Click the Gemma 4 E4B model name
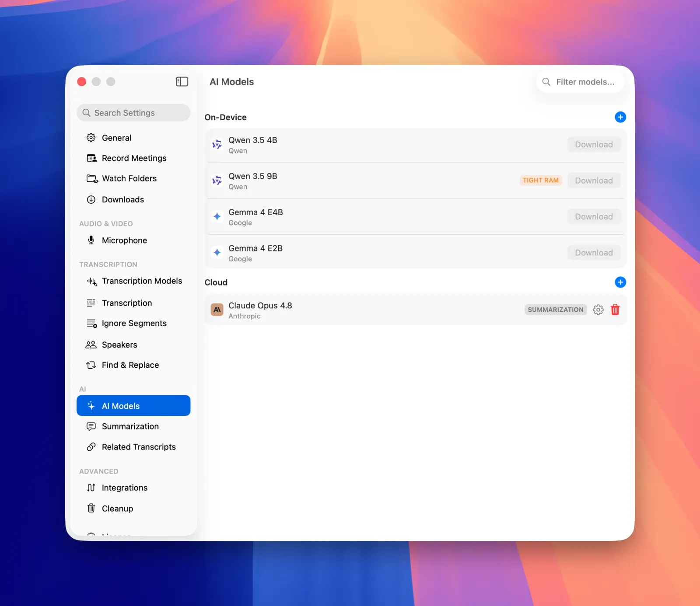 pos(255,212)
